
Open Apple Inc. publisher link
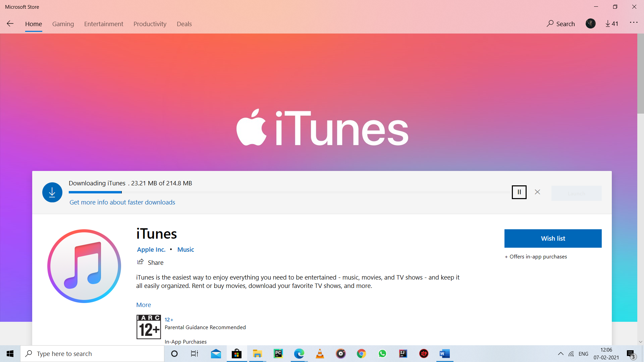coord(151,249)
